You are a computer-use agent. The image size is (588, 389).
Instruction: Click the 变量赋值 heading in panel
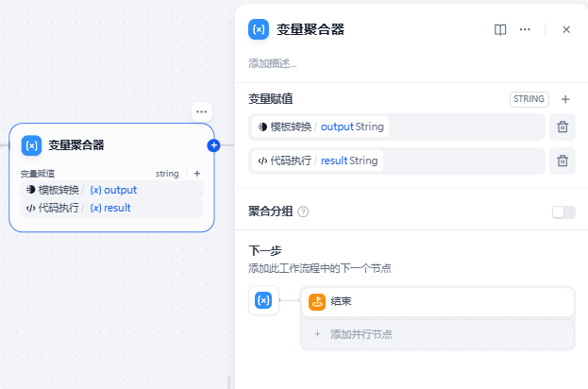pos(270,99)
